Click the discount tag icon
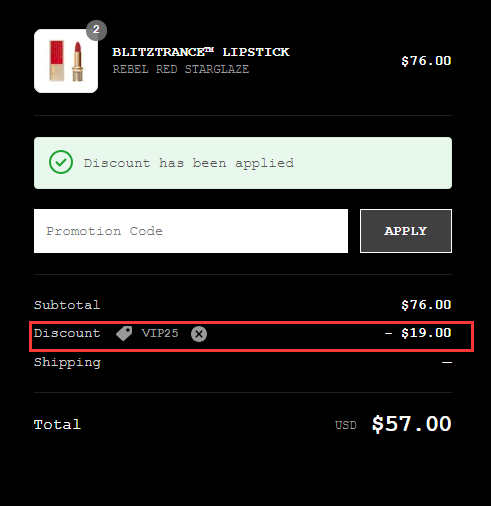 (x=124, y=333)
